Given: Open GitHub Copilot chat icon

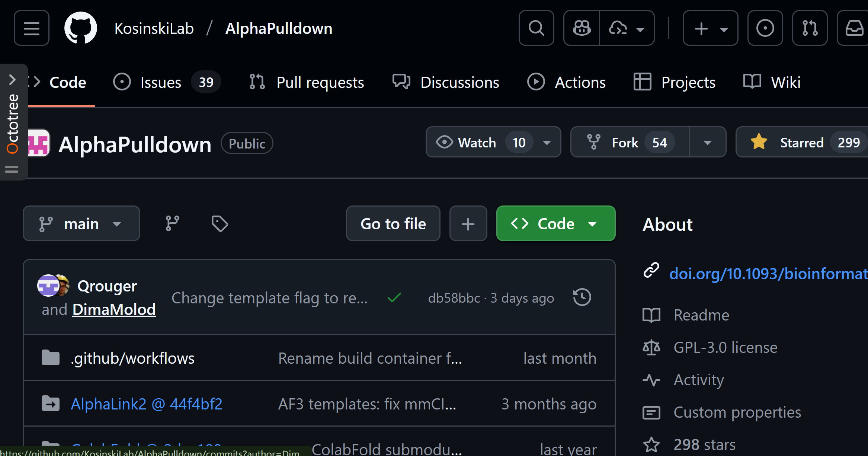Looking at the screenshot, I should coord(582,28).
